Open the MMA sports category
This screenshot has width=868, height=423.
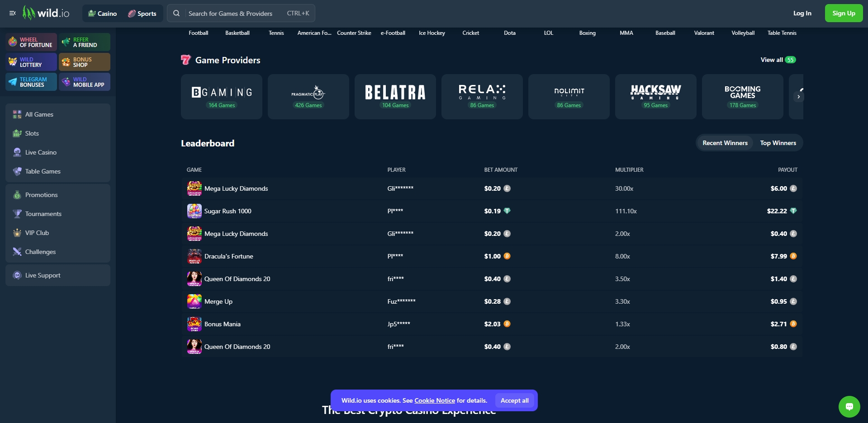click(x=626, y=33)
